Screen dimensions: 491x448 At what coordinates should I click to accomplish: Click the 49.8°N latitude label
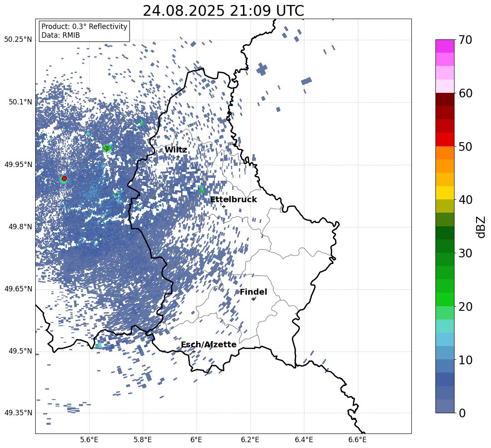coord(20,227)
